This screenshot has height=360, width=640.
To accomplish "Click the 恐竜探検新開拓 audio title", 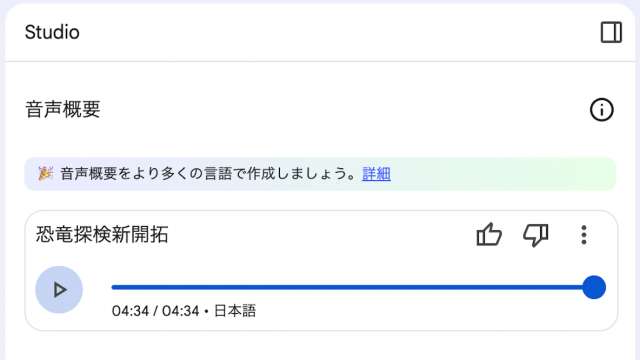I will pyautogui.click(x=102, y=235).
